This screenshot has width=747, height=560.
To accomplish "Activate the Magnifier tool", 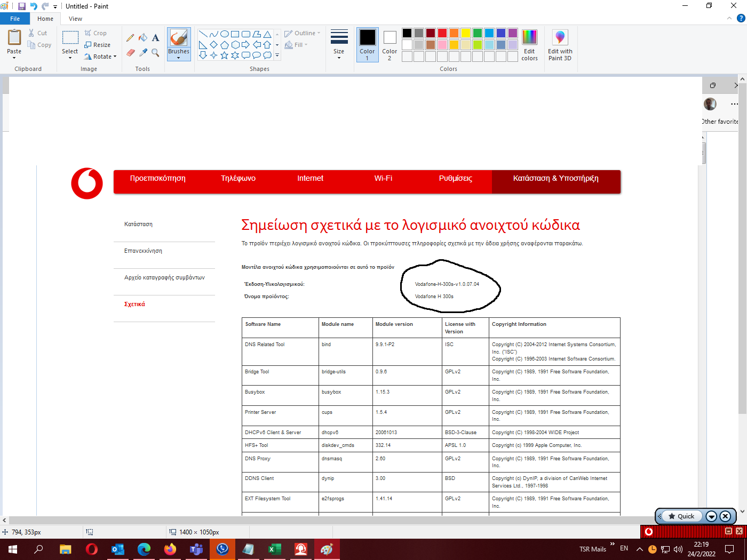I will 155,53.
